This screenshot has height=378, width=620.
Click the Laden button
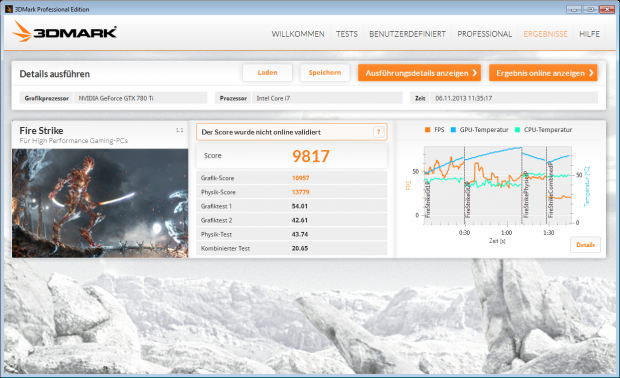(267, 73)
